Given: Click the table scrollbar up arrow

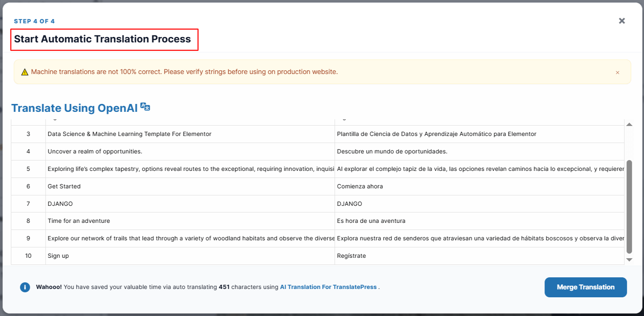Looking at the screenshot, I should [629, 124].
